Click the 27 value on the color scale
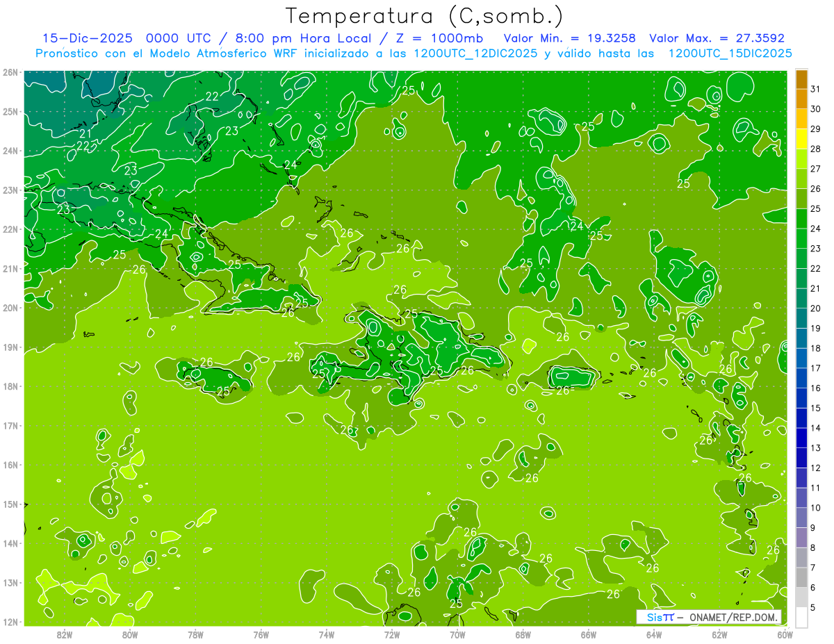This screenshot has height=644, width=834. (815, 169)
